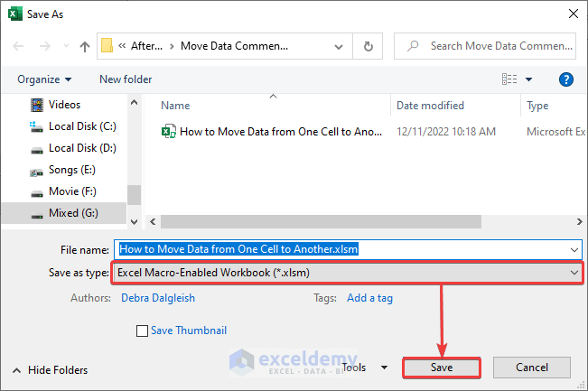Screen dimensions: 588x391
Task: Click the Up one level arrow
Action: point(85,46)
